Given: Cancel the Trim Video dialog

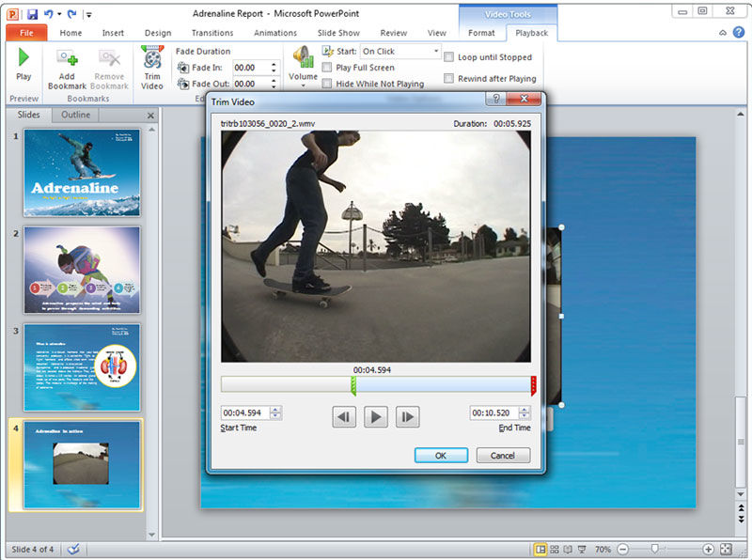Looking at the screenshot, I should (503, 456).
